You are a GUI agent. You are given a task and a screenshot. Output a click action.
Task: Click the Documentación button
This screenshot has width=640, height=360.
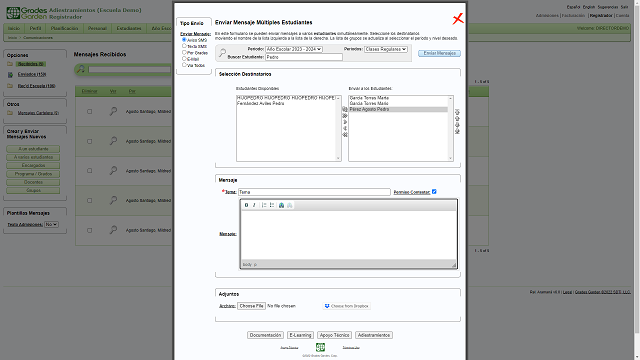click(x=265, y=335)
